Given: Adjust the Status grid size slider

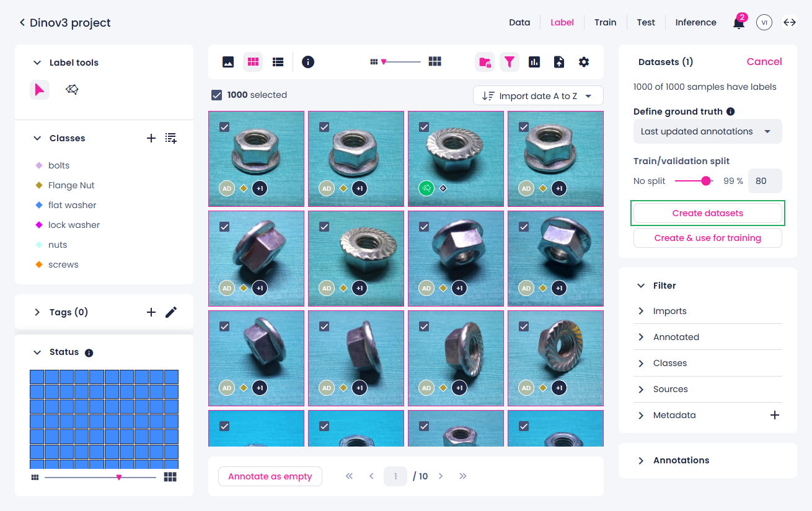Looking at the screenshot, I should 119,477.
